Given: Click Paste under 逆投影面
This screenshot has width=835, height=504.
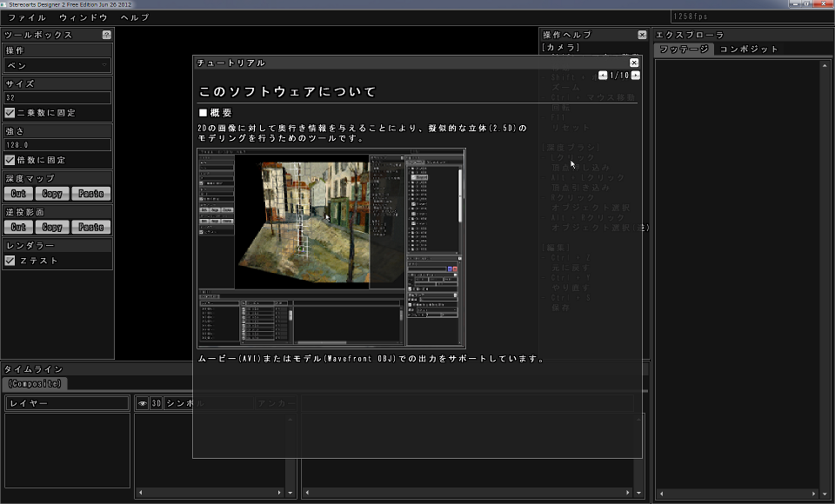Looking at the screenshot, I should click(91, 228).
